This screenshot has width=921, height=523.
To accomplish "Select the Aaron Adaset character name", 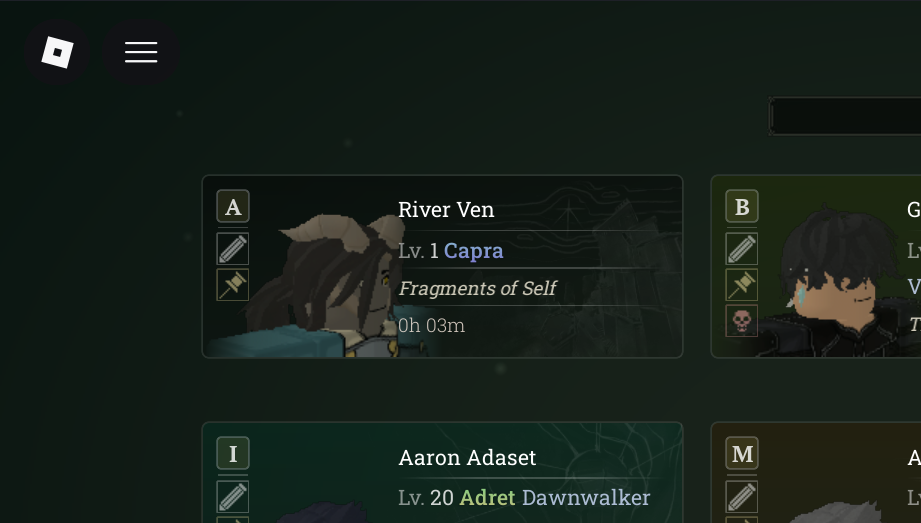I will 467,458.
